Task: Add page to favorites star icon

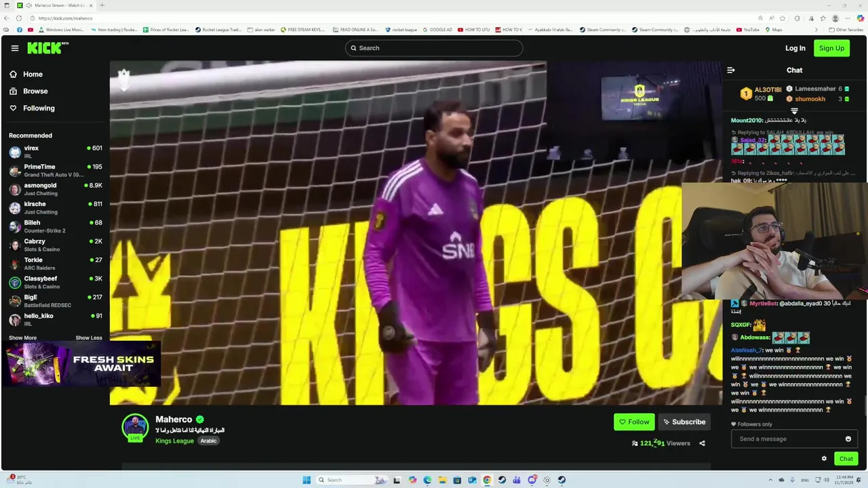Action: pos(783,18)
